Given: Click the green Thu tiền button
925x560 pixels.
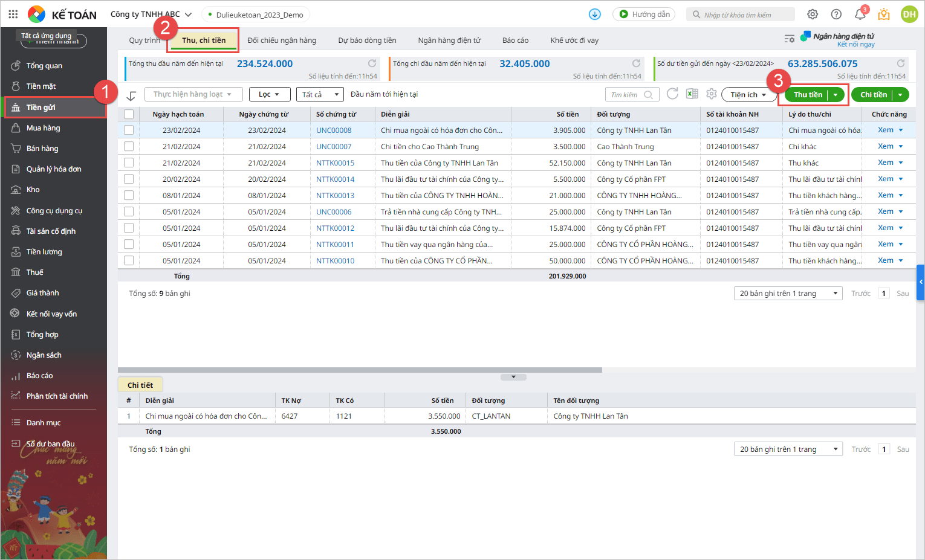Looking at the screenshot, I should (x=808, y=95).
